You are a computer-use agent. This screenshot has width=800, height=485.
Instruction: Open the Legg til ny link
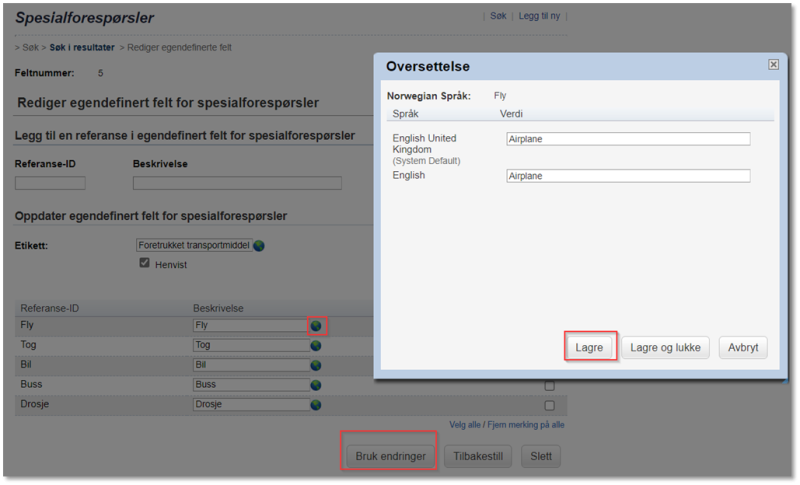(x=539, y=16)
